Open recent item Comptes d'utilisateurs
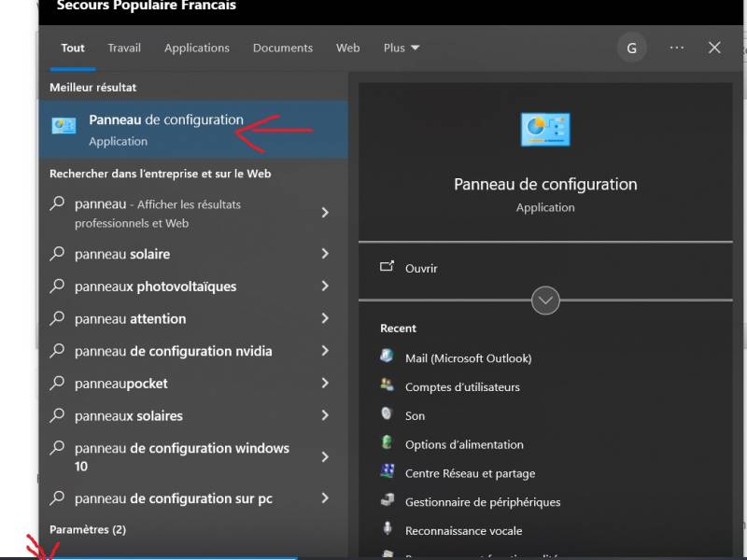Image resolution: width=747 pixels, height=560 pixels. [x=462, y=387]
